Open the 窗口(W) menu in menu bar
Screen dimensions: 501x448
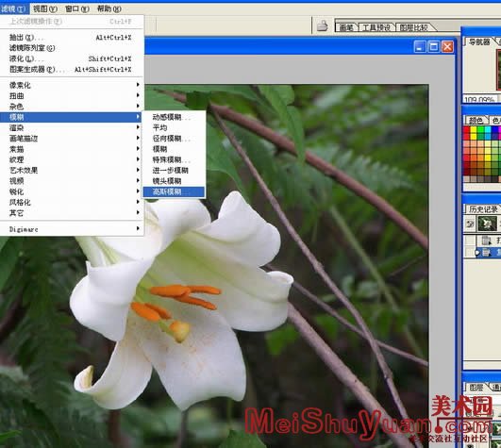[x=76, y=8]
